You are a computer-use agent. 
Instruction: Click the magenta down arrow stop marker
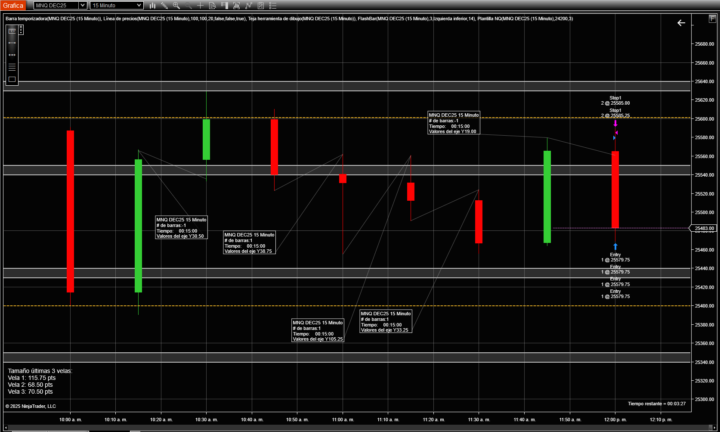[615, 123]
